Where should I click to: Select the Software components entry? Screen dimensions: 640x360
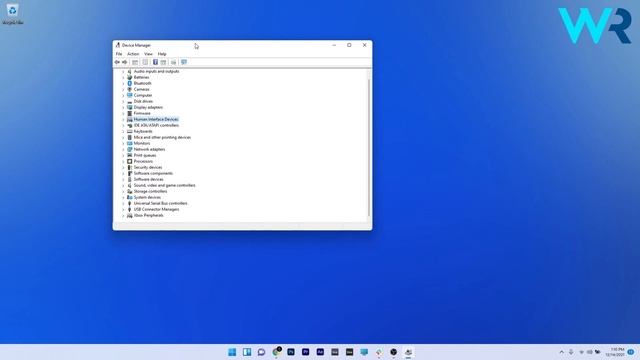pos(153,173)
